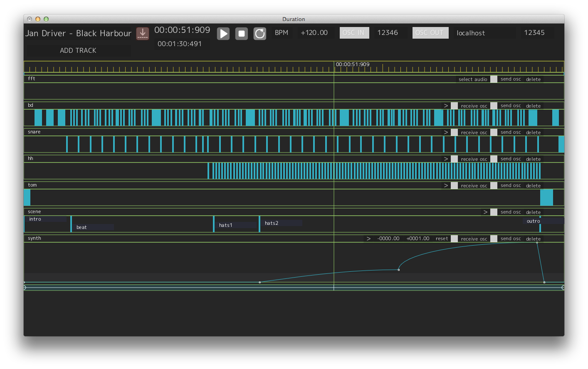The image size is (588, 369).
Task: Expand the scene track options arrow
Action: (485, 212)
